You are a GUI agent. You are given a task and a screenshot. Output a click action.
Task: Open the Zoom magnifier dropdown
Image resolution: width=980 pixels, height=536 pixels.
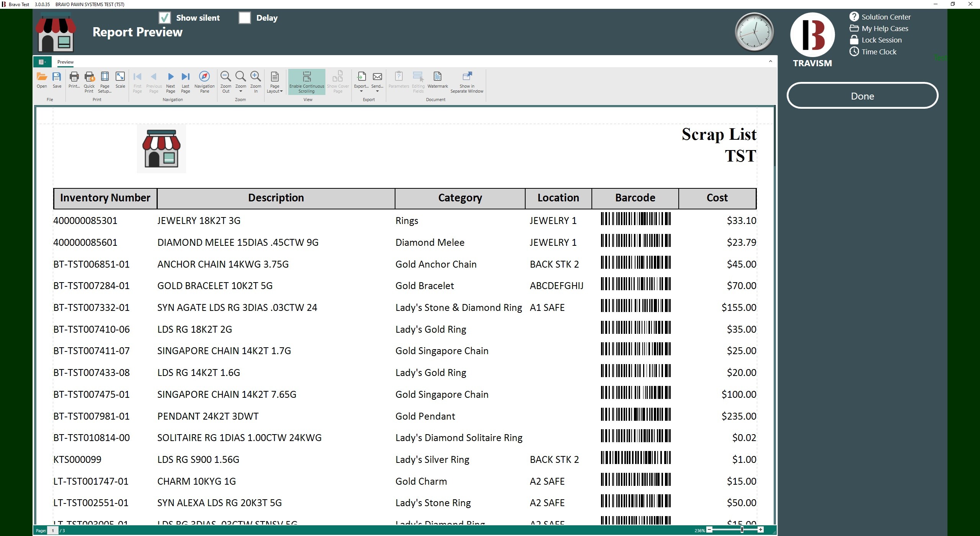pyautogui.click(x=241, y=82)
